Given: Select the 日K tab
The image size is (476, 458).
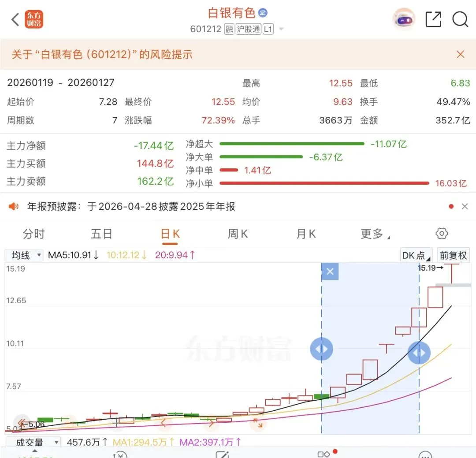Looking at the screenshot, I should (170, 235).
